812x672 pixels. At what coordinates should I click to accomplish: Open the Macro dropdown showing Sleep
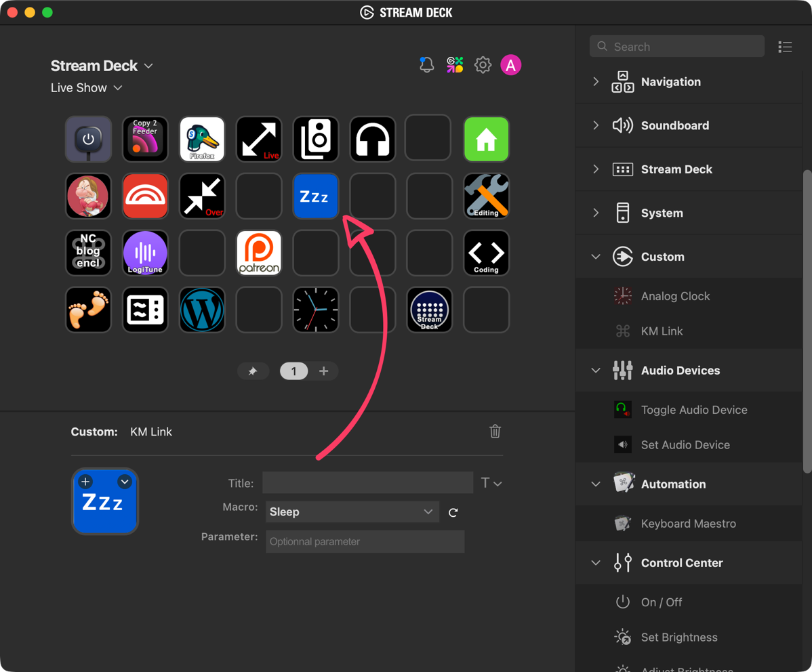tap(352, 512)
